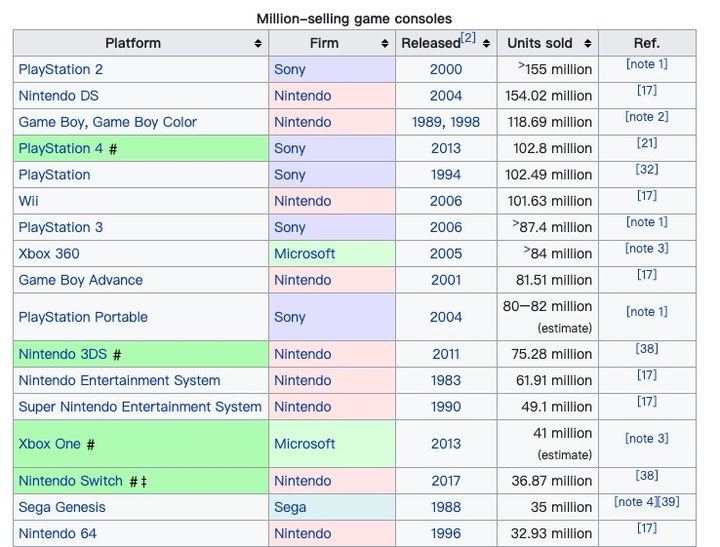
Task: Click Microsoft firm link for Xbox One
Action: (305, 444)
